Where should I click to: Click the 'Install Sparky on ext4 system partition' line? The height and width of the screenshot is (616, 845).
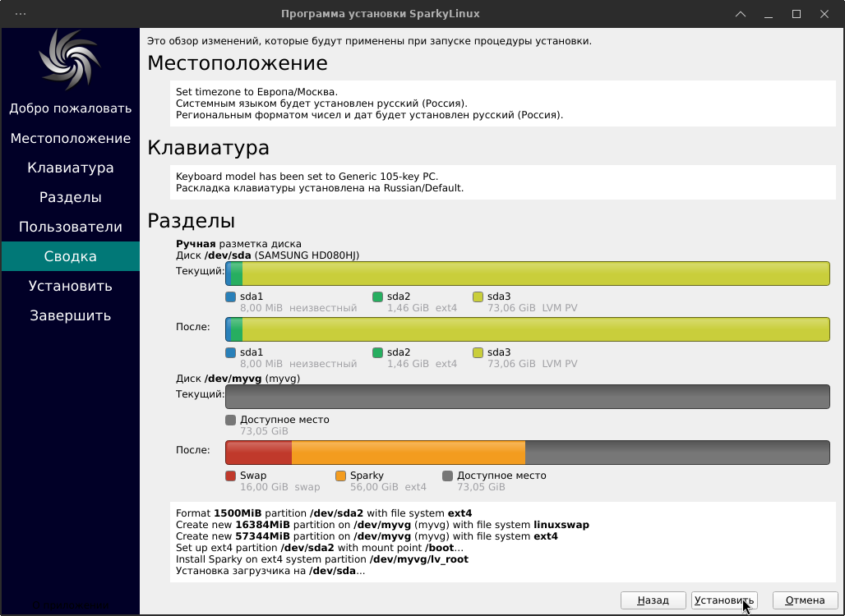[322, 559]
